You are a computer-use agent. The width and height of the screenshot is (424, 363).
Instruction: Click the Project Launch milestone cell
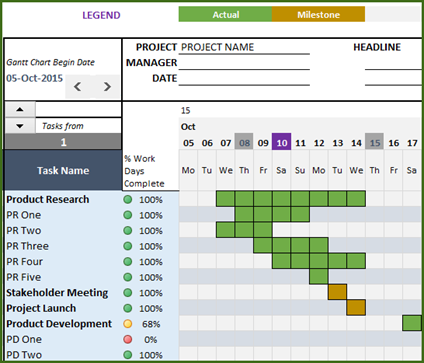[x=356, y=307]
